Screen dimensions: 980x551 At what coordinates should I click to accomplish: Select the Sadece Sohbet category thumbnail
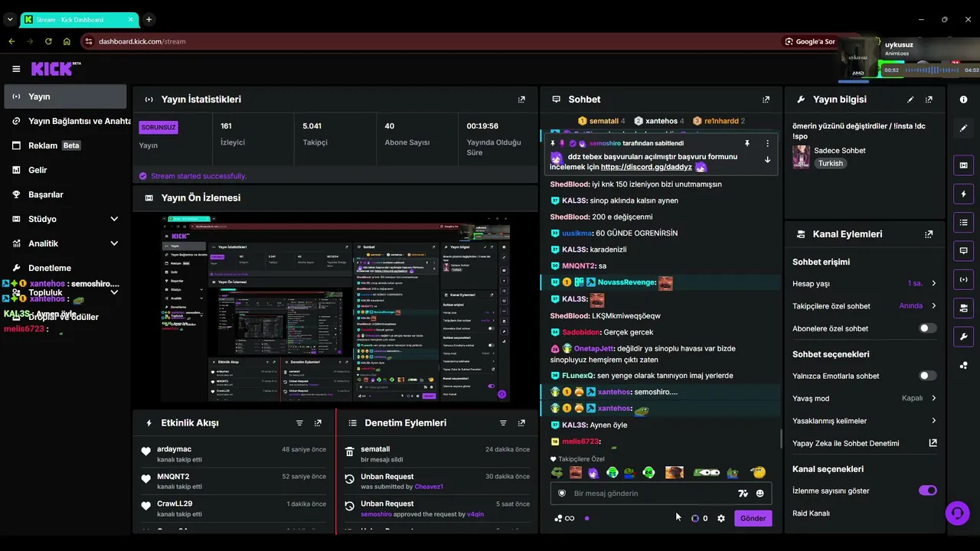tap(801, 156)
